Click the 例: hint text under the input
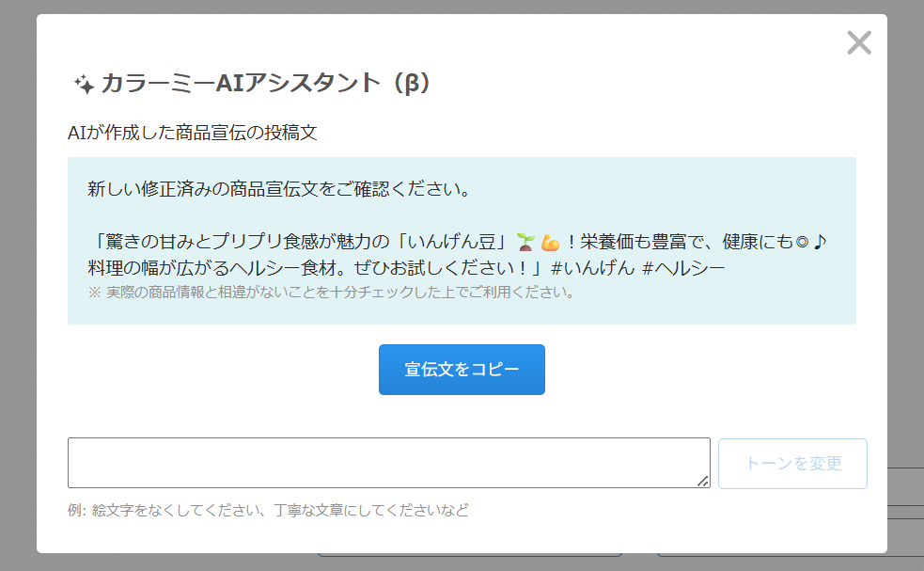Viewport: 924px width, 571px height. (x=268, y=511)
